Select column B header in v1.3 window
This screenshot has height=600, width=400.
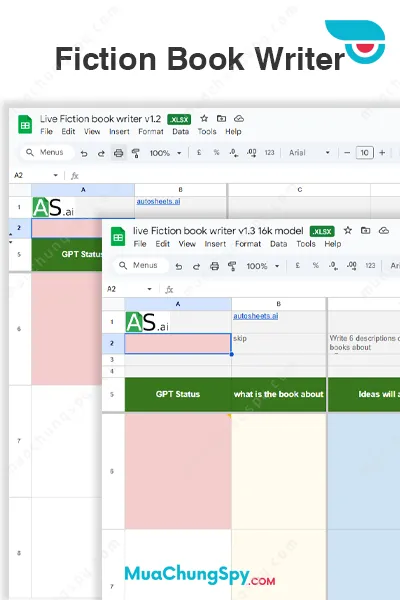click(x=279, y=304)
